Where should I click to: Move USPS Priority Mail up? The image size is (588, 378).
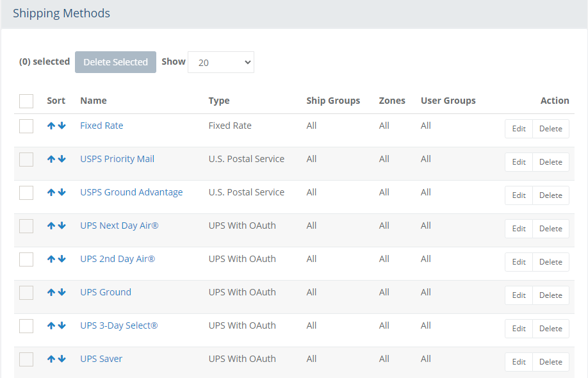(51, 159)
